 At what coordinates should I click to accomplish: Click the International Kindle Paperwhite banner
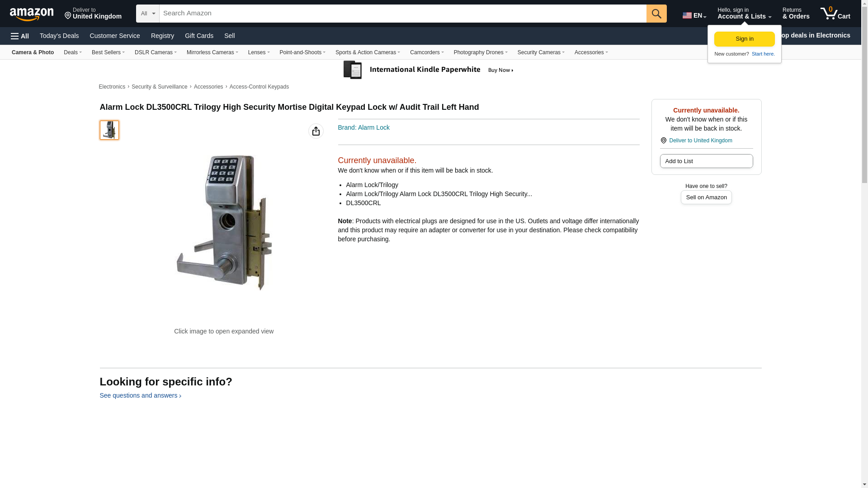pyautogui.click(x=429, y=70)
